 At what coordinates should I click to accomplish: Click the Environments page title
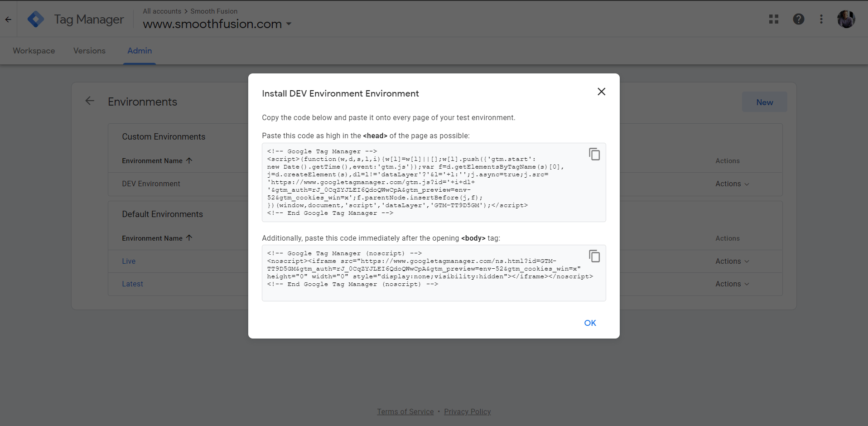point(142,102)
